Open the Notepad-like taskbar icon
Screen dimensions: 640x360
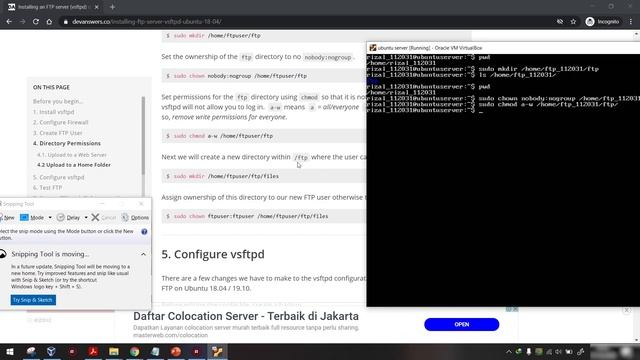pyautogui.click(x=155, y=351)
